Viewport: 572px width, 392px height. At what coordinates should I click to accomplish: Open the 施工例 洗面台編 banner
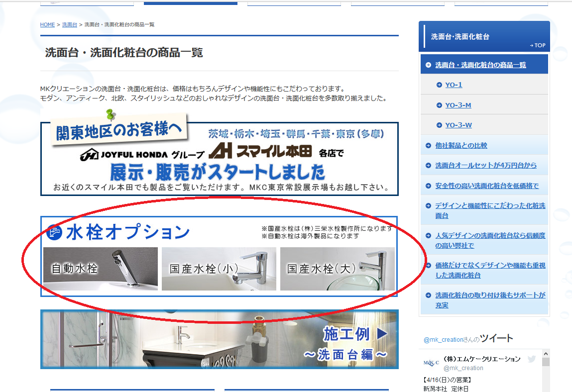click(x=219, y=339)
